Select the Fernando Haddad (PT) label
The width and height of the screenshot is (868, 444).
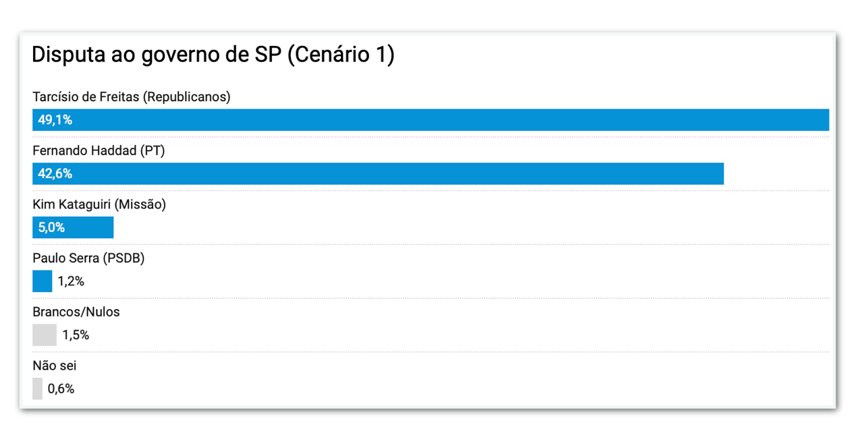point(99,150)
